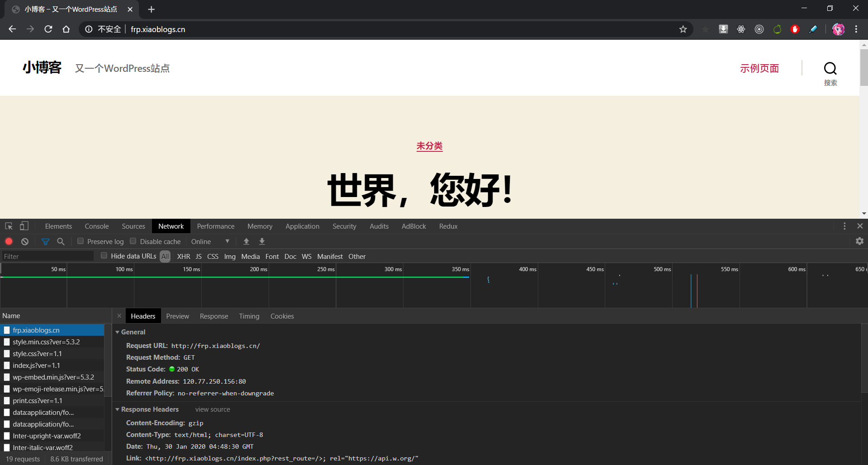The width and height of the screenshot is (868, 465).
Task: Open the 示例页面 link
Action: click(759, 68)
